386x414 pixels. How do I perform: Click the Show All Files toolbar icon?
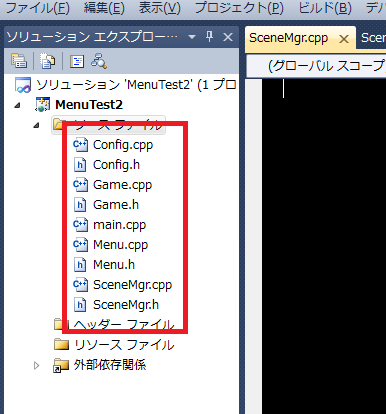click(x=48, y=61)
